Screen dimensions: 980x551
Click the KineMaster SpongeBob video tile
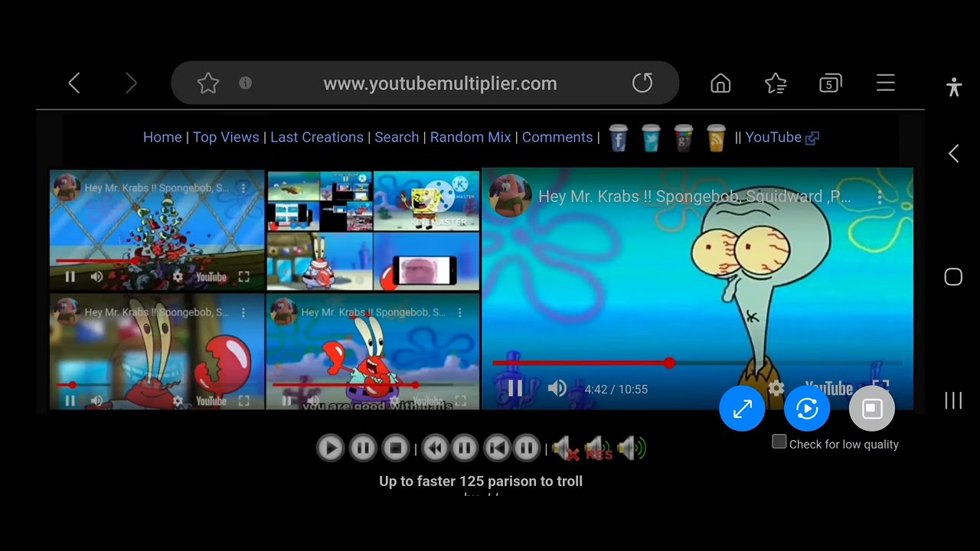click(x=426, y=201)
